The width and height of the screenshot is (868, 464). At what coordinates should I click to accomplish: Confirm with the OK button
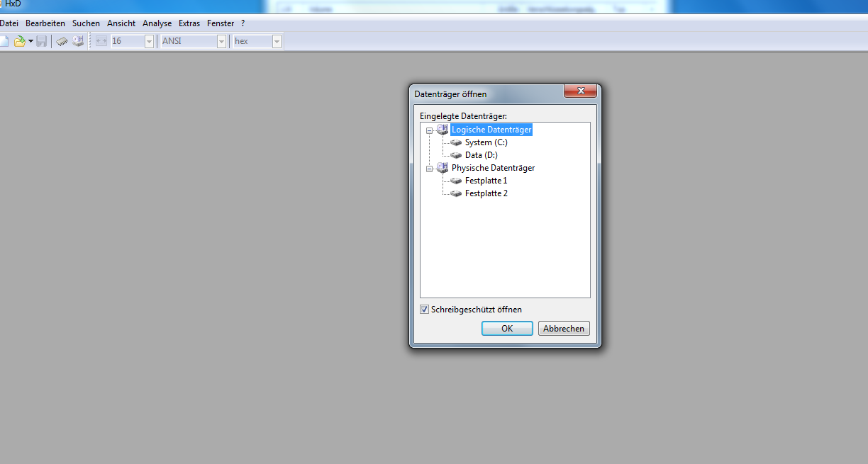pos(507,329)
